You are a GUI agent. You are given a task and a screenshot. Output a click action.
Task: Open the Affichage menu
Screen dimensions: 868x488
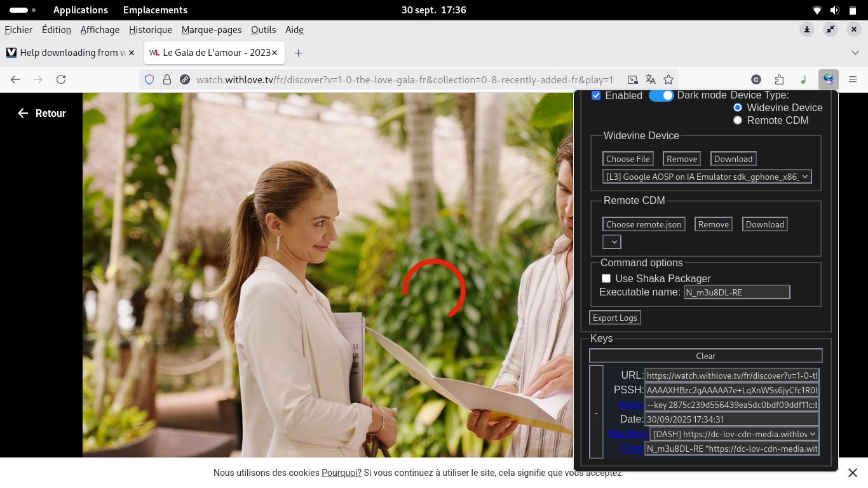100,30
